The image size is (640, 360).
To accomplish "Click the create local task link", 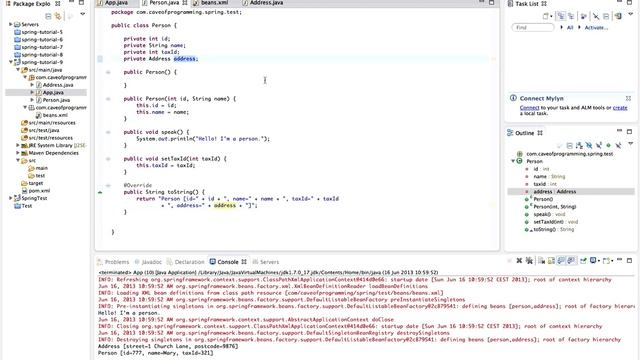I will (620, 108).
